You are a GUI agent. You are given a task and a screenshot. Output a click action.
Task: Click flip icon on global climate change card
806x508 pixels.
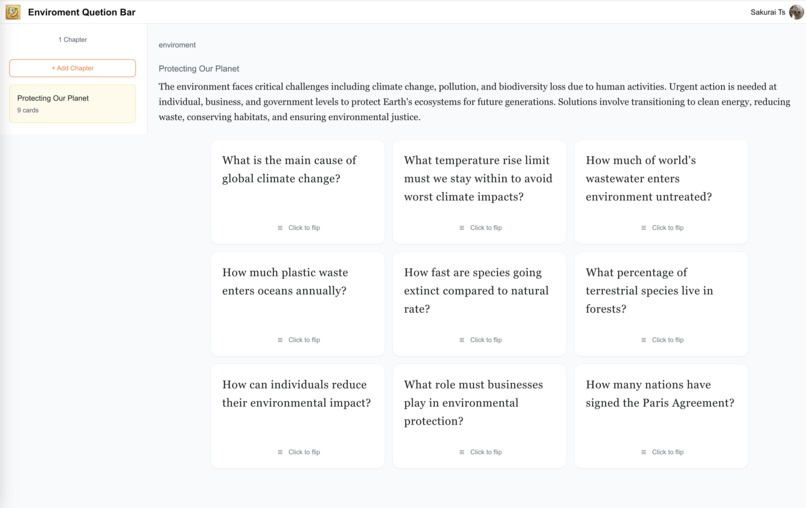(x=280, y=228)
